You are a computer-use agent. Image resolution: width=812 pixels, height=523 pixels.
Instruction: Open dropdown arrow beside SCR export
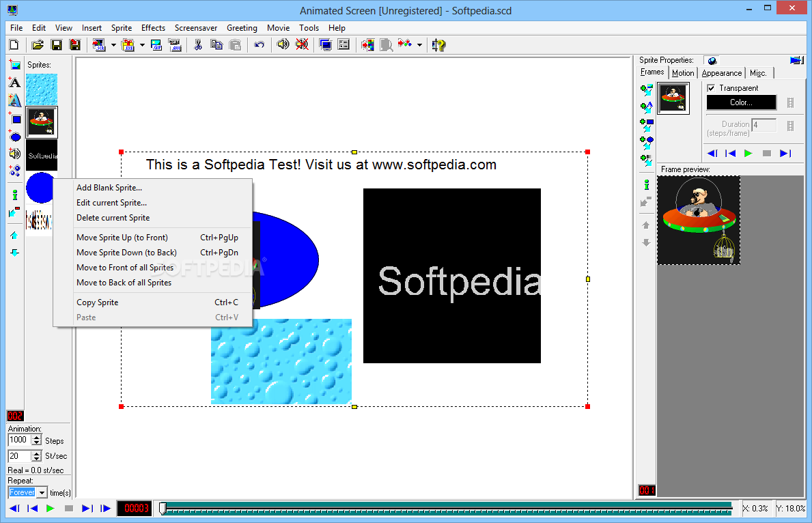[x=113, y=45]
